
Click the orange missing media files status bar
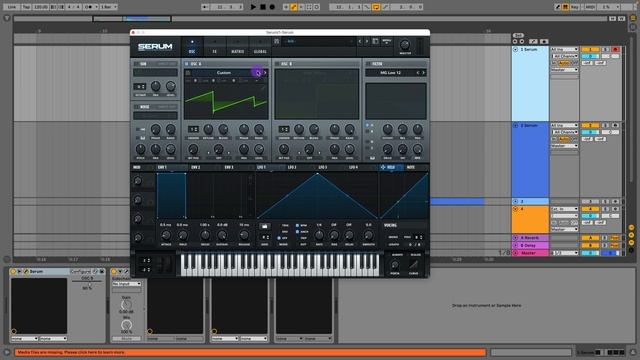click(251, 352)
